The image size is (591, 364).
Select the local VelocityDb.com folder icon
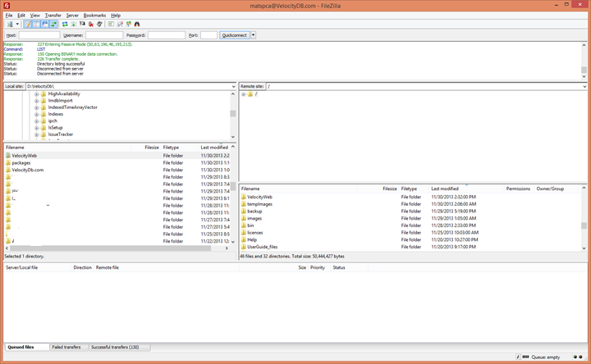(x=8, y=170)
